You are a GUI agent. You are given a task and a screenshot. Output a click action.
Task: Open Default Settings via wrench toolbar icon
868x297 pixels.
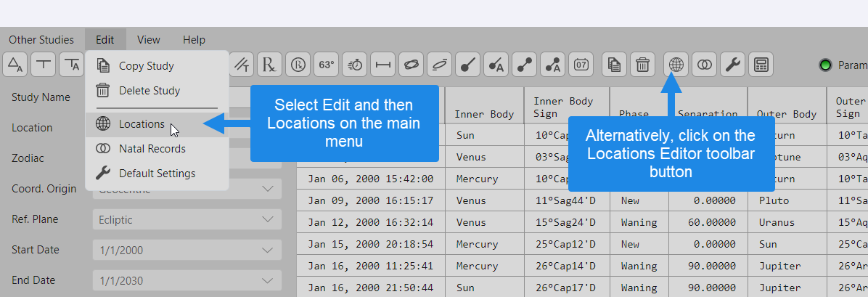732,65
